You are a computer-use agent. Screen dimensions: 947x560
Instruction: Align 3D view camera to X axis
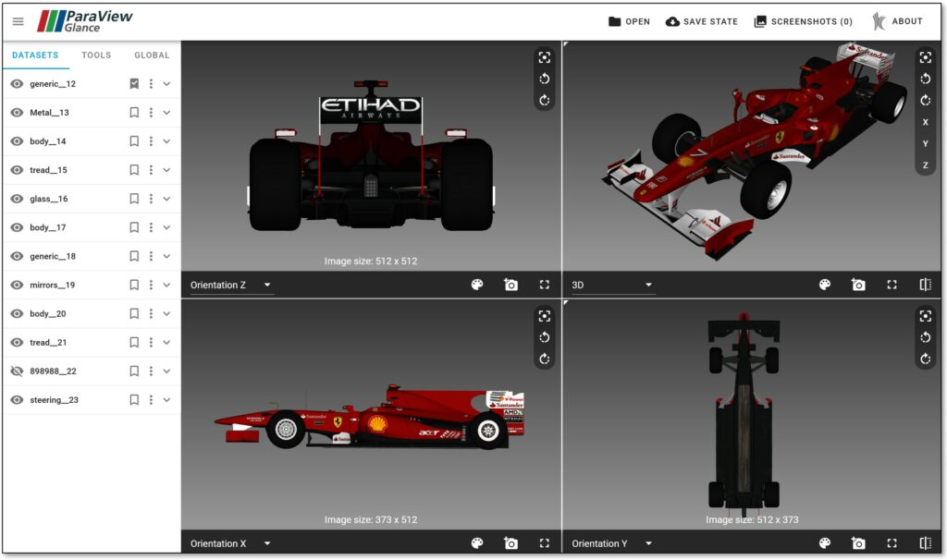[925, 122]
